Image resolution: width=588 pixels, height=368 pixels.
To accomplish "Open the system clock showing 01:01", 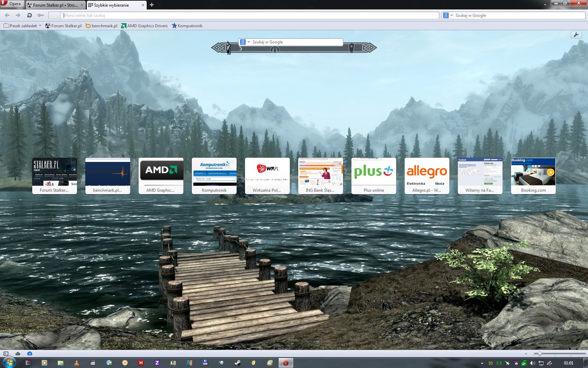I will [x=569, y=363].
